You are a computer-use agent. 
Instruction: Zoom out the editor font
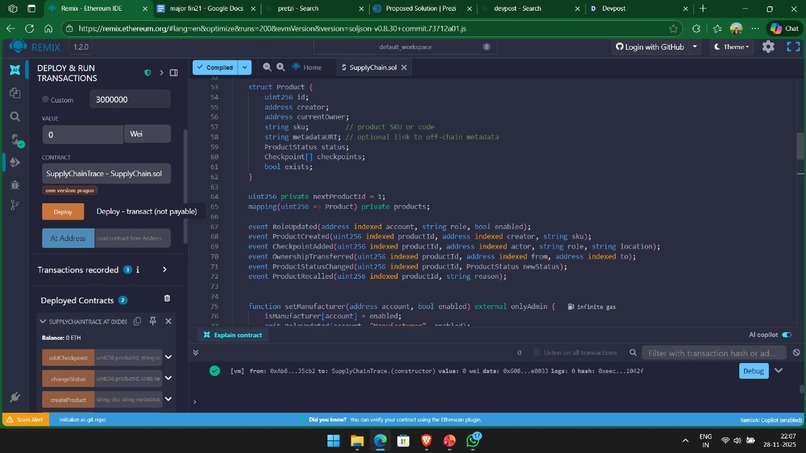pyautogui.click(x=267, y=67)
